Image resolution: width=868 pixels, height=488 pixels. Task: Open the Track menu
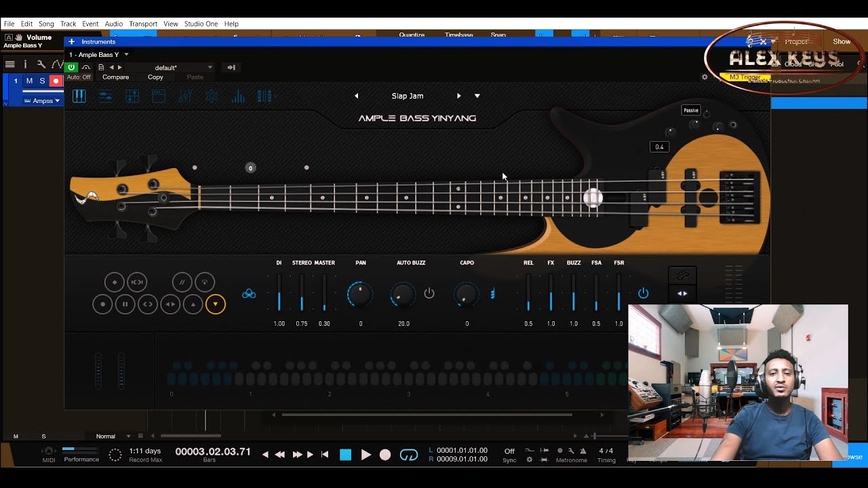coord(68,24)
